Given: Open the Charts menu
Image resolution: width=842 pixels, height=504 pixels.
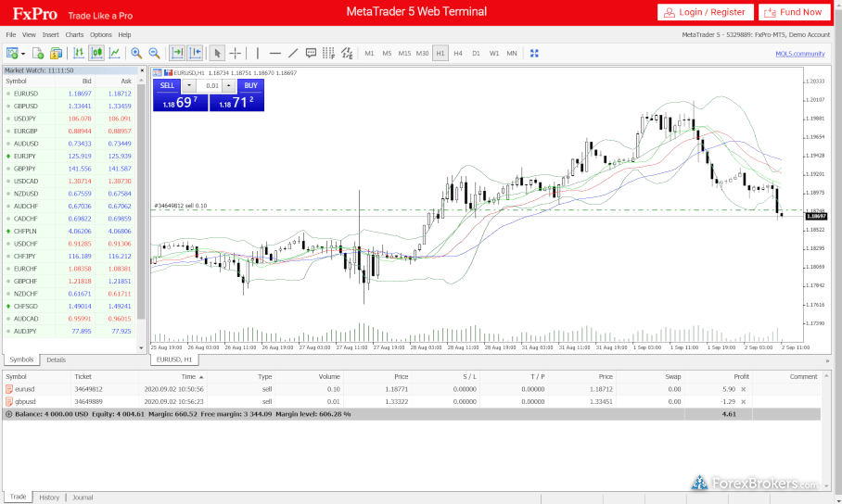Looking at the screenshot, I should tap(74, 35).
